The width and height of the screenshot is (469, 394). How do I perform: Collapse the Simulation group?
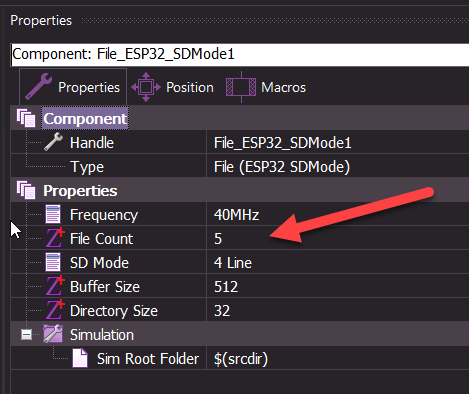[26, 334]
